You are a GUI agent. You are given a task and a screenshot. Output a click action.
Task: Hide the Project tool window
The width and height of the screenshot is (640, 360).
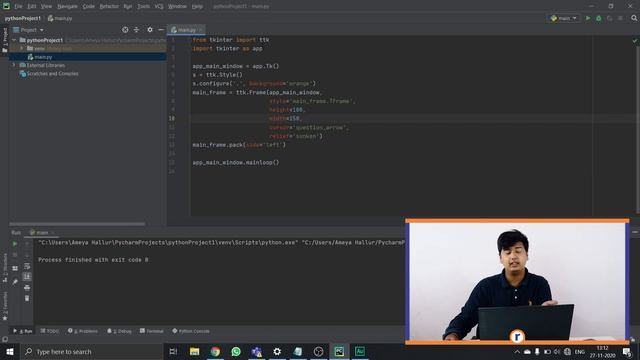(x=161, y=30)
